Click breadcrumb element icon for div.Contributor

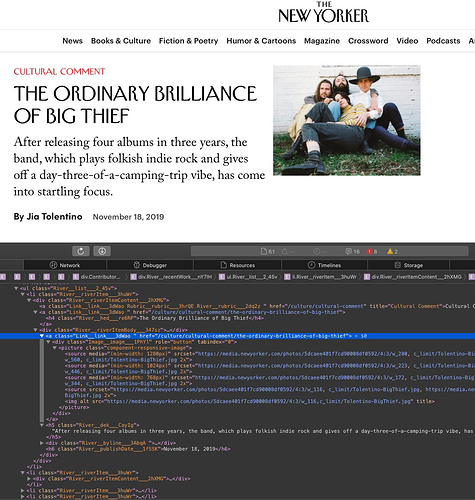point(76,277)
